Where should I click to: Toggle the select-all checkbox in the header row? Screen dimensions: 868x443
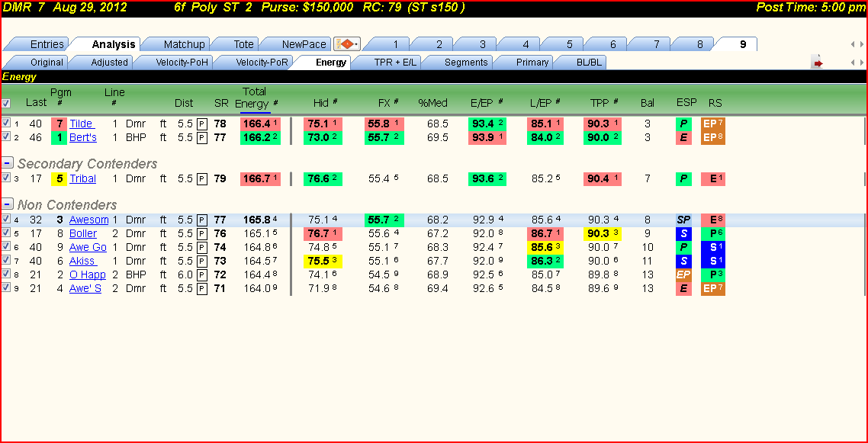coord(6,103)
